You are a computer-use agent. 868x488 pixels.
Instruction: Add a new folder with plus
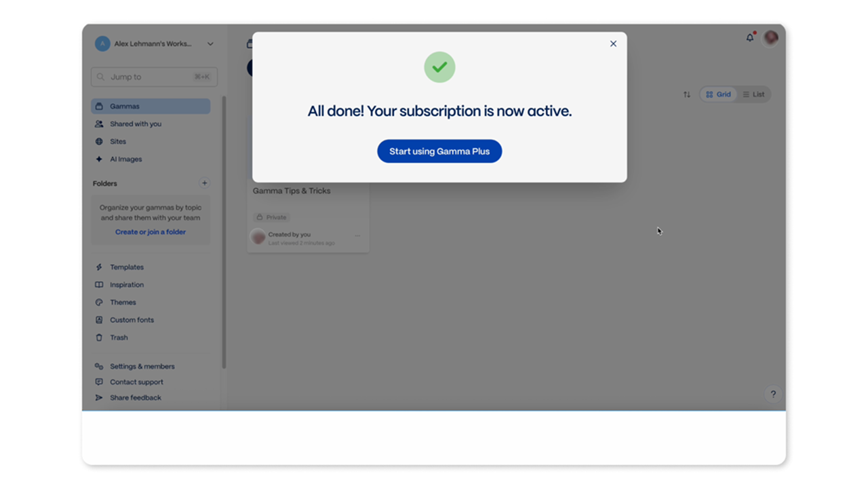[204, 183]
